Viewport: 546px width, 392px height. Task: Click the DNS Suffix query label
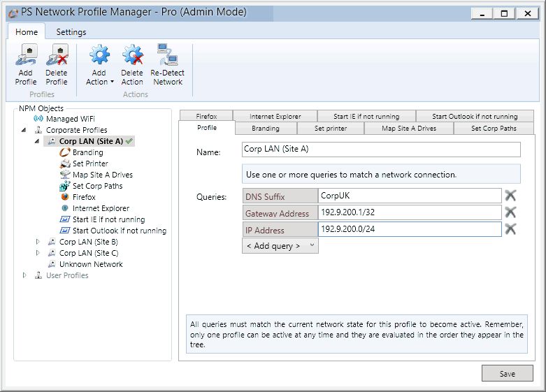[x=280, y=196]
